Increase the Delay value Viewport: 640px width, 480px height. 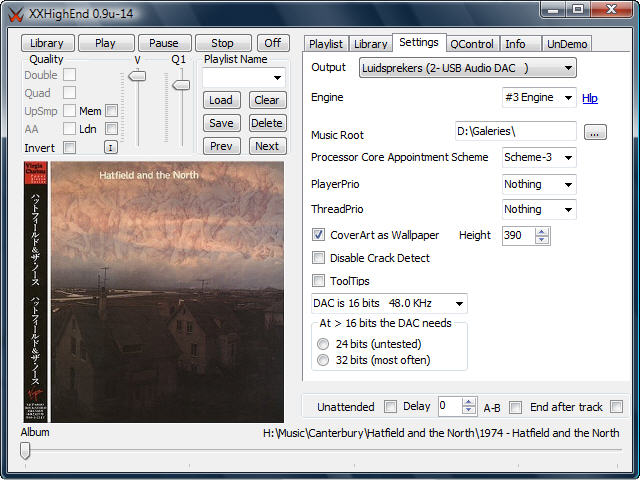click(x=469, y=402)
